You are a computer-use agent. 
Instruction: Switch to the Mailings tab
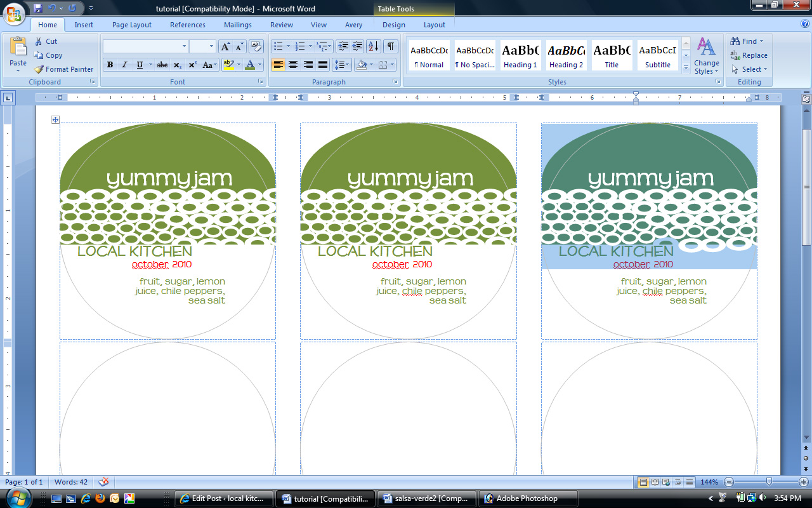coord(238,25)
